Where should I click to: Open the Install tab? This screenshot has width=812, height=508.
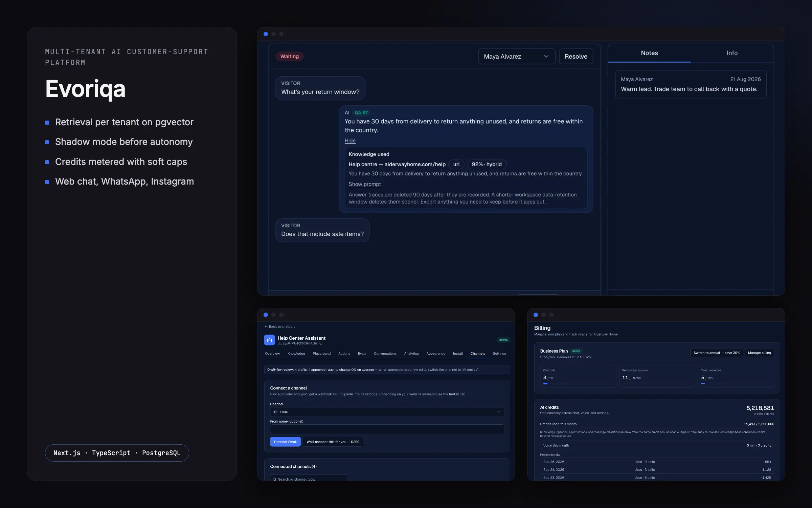(458, 354)
